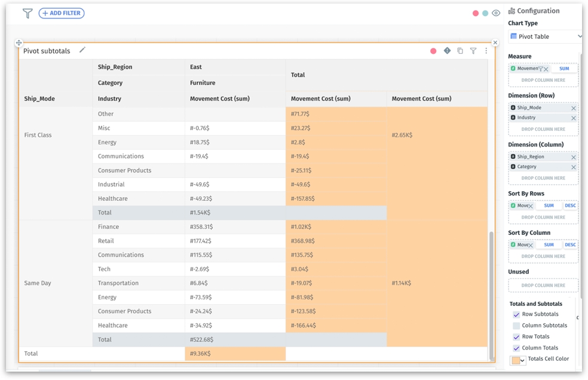Image resolution: width=588 pixels, height=380 pixels.
Task: Remove Category from column dimensions
Action: (574, 167)
